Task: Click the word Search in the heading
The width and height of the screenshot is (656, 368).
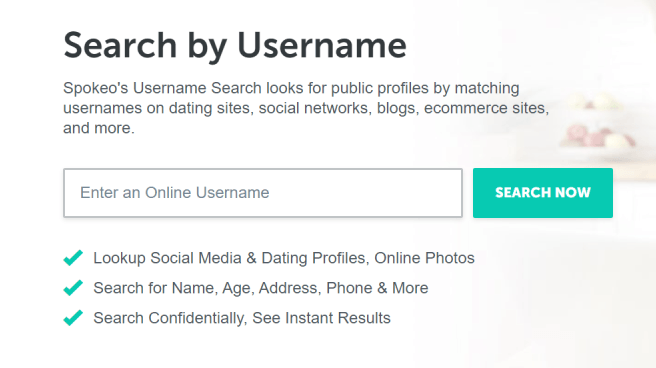Action: tap(120, 45)
